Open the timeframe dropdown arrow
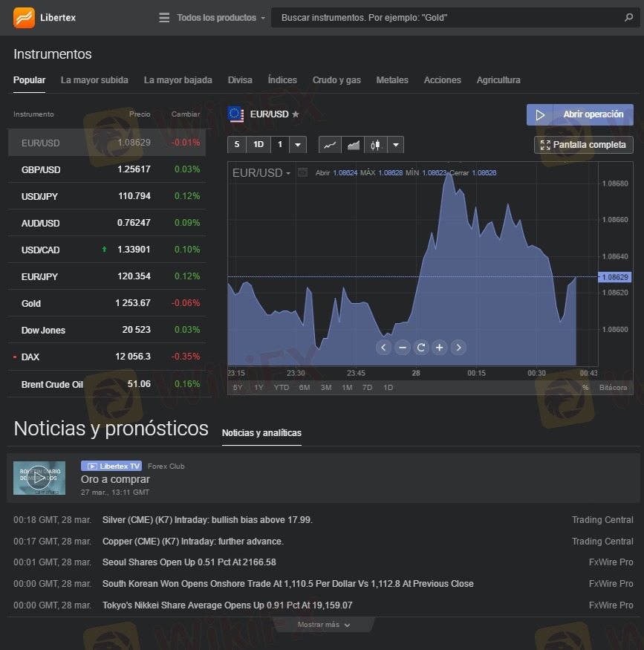Screen dimensions: 644x650 click(x=298, y=145)
